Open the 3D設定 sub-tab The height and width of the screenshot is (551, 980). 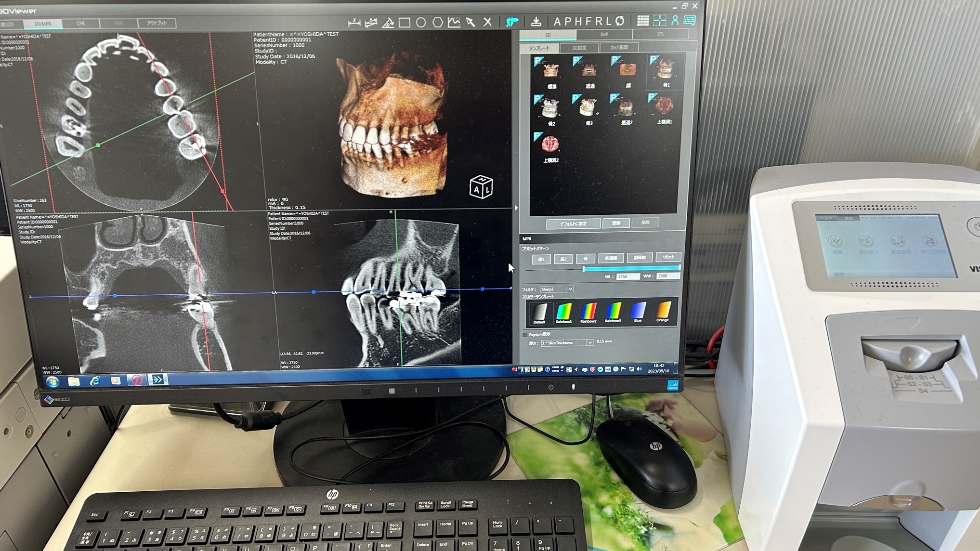click(x=579, y=48)
